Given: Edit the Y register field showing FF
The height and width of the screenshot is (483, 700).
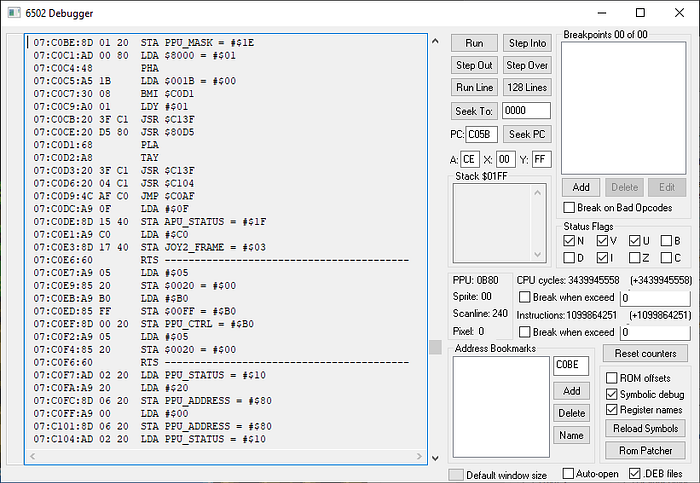Looking at the screenshot, I should 542,159.
